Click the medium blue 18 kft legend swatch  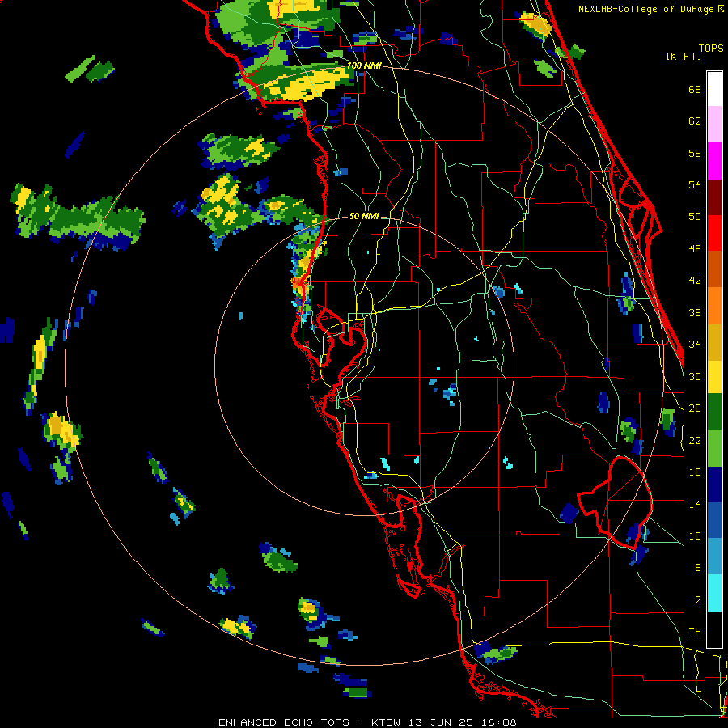click(x=714, y=521)
